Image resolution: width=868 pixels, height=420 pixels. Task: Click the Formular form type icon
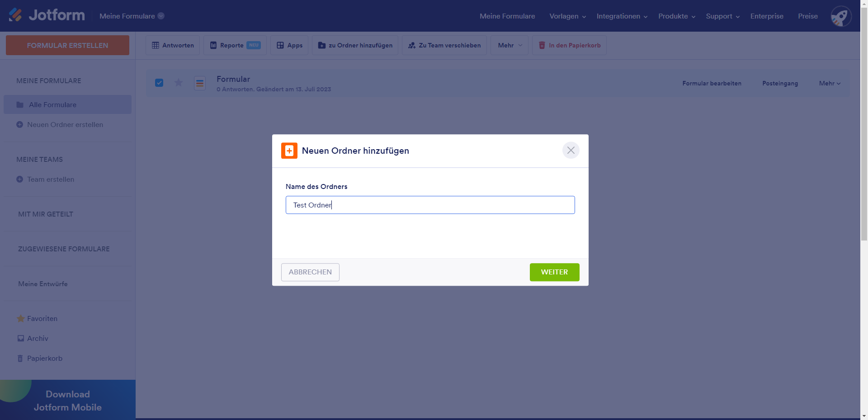coord(200,83)
